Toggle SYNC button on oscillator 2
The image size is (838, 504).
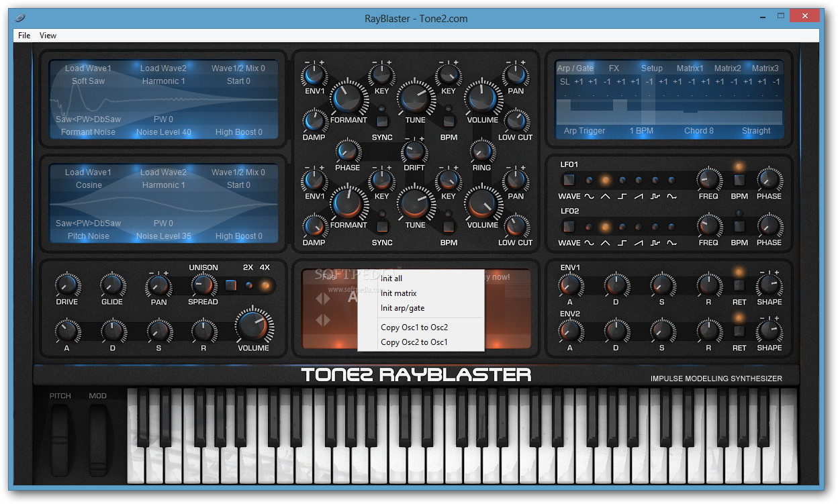[382, 225]
